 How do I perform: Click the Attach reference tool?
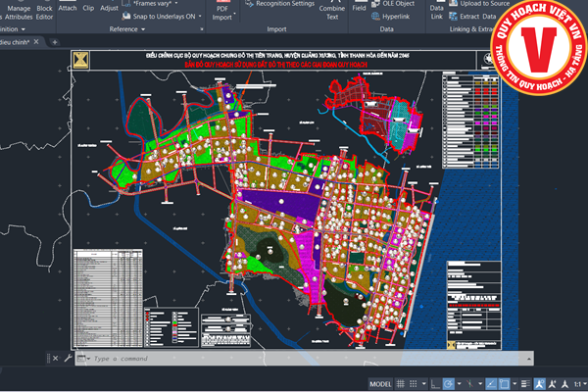68,7
